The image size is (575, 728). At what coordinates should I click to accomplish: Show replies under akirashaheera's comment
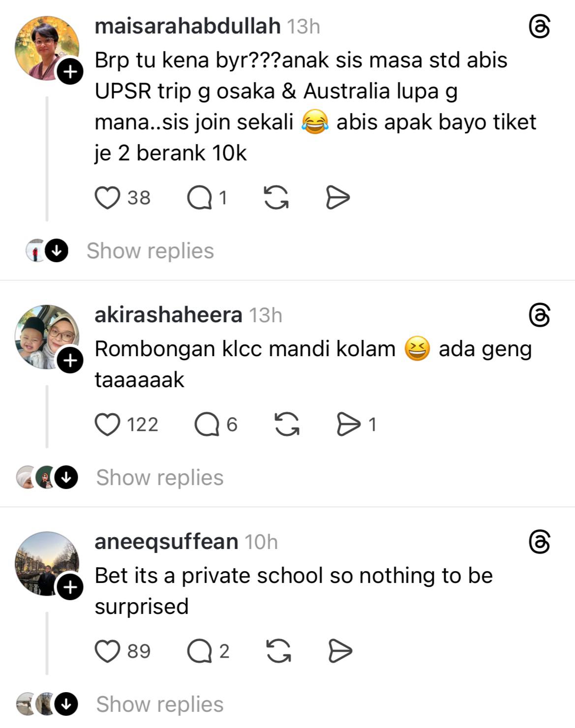pyautogui.click(x=159, y=478)
